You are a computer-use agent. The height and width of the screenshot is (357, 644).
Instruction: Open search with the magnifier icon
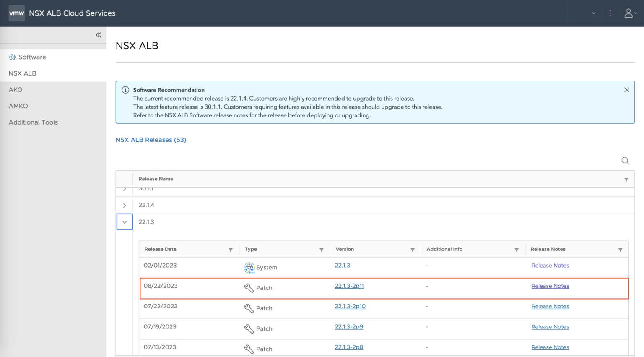625,161
